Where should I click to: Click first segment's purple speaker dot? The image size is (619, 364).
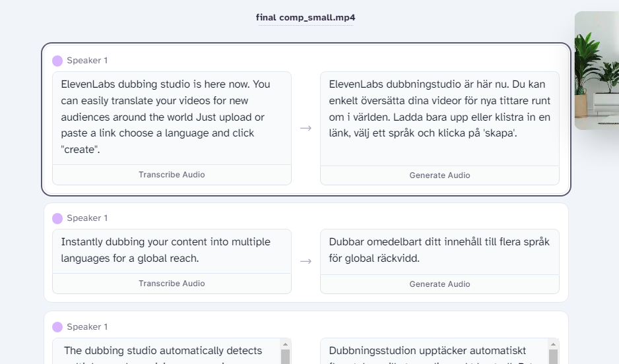[x=57, y=61]
